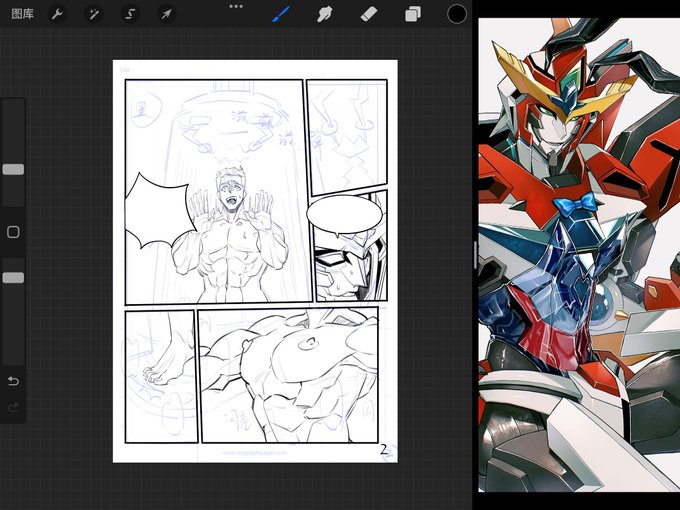
Task: Tap the robot reference image
Action: click(579, 255)
